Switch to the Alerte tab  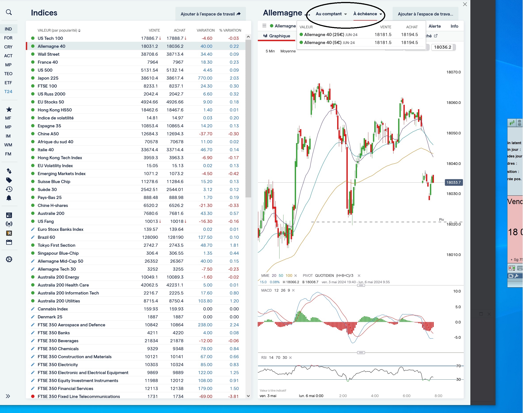tap(435, 26)
